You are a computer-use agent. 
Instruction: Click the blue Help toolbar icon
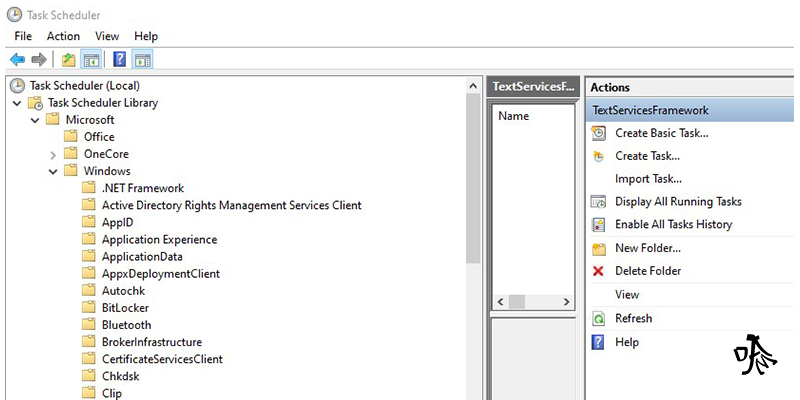(x=119, y=60)
